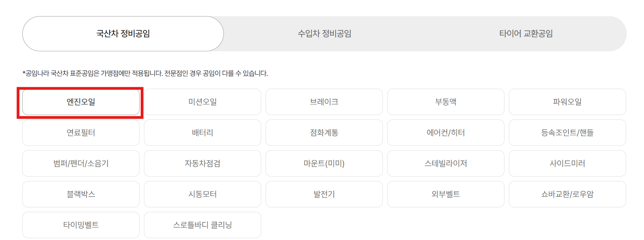Open the 연료필터 pricing section
Screen dimensions: 644x240
(81, 133)
